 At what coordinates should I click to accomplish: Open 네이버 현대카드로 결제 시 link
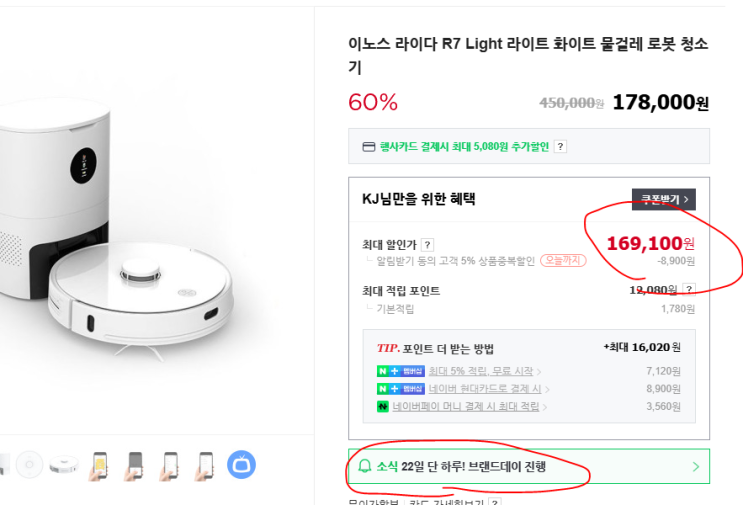(485, 389)
